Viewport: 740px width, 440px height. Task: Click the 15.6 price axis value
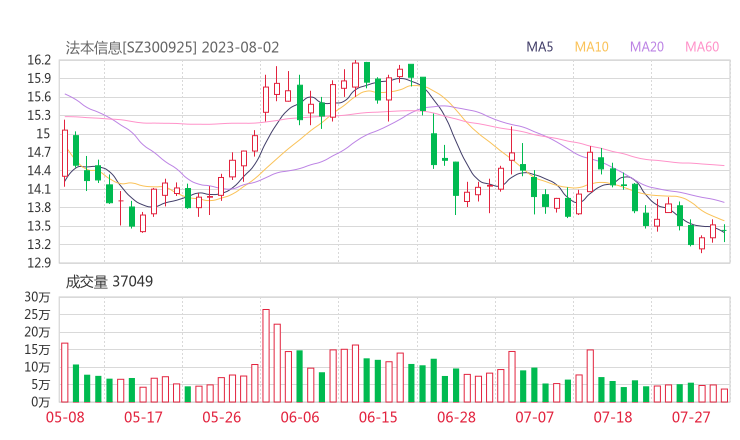[39, 97]
